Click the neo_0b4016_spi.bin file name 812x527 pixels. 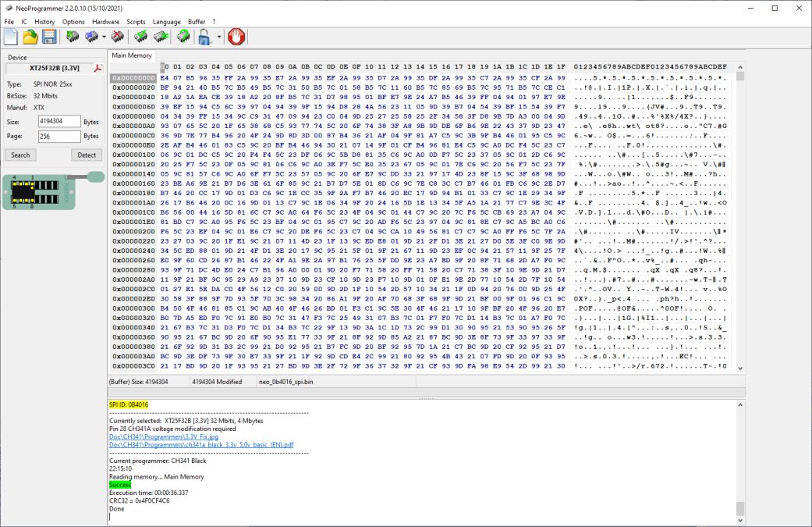285,382
